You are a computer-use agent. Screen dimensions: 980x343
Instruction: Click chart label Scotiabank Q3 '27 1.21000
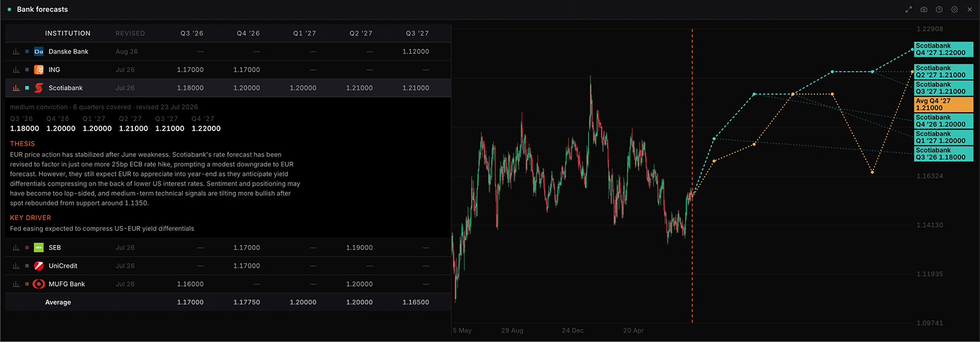(943, 88)
